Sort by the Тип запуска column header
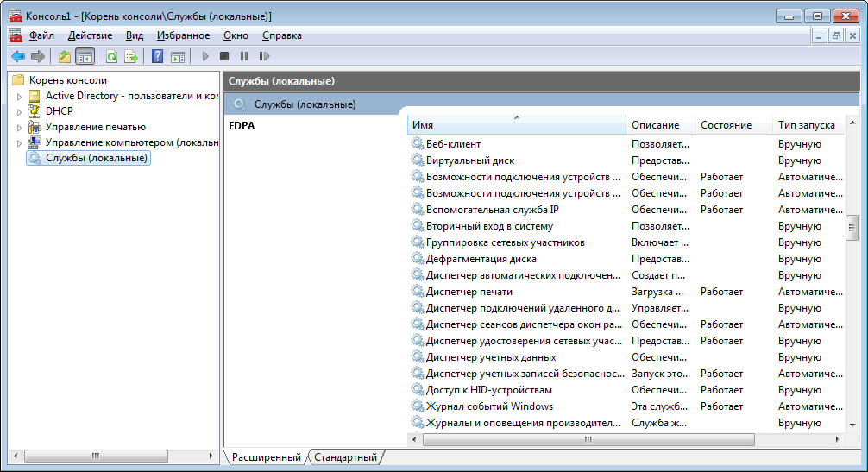Screen dimensions: 868x472 click(808, 125)
